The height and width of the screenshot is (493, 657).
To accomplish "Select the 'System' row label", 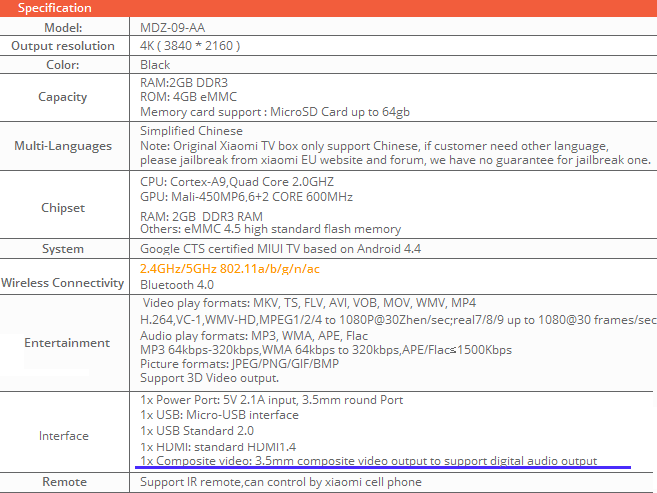I will (x=63, y=249).
